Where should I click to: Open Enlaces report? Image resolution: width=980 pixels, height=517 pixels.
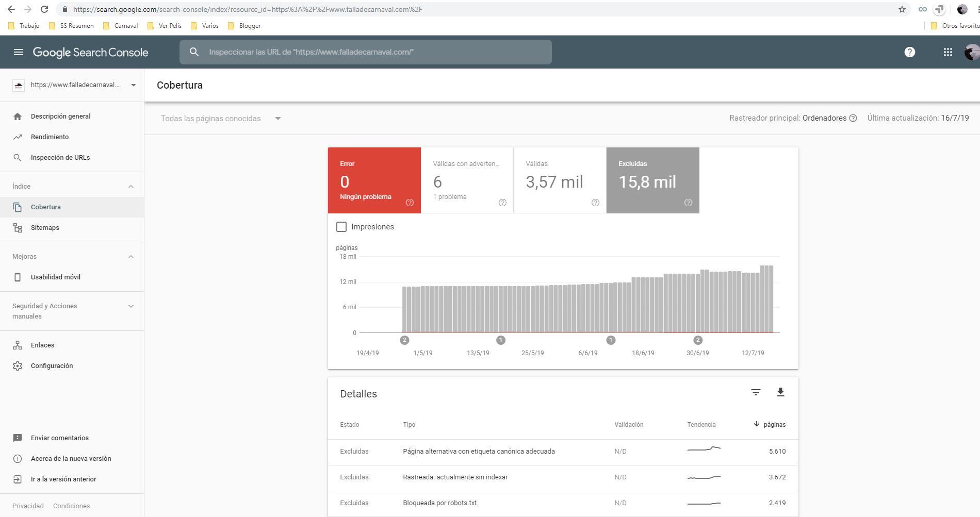tap(42, 345)
